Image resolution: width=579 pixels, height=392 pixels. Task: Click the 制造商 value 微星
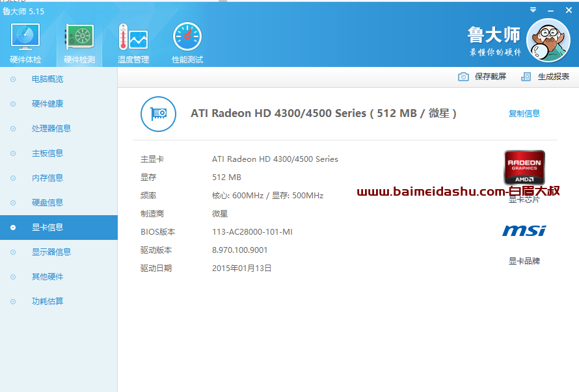220,214
